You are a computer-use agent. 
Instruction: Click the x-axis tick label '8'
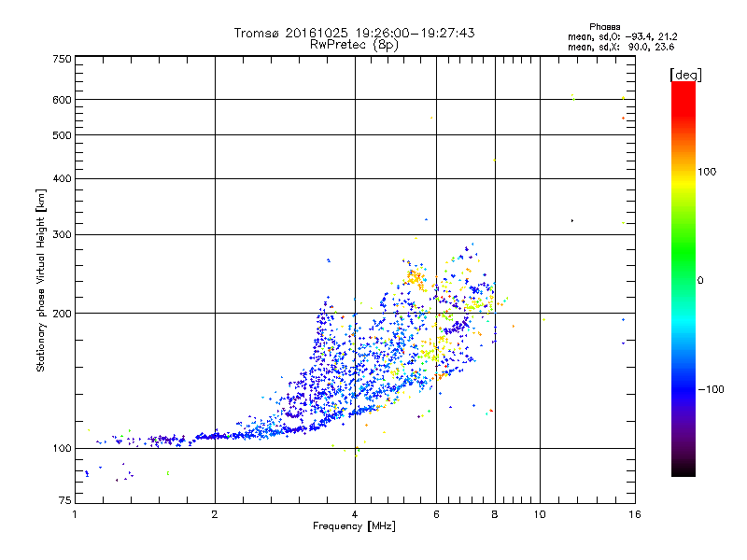[x=495, y=514]
